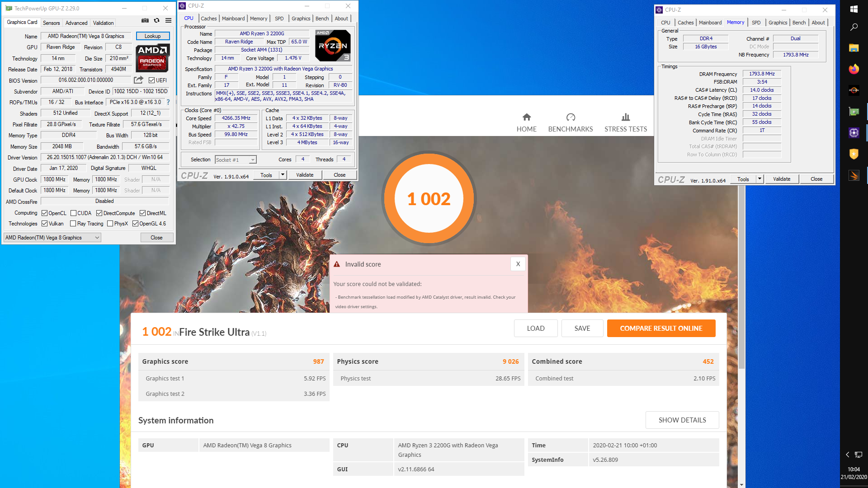Show hidden tray icons chevron
The image size is (868, 488).
tap(848, 455)
